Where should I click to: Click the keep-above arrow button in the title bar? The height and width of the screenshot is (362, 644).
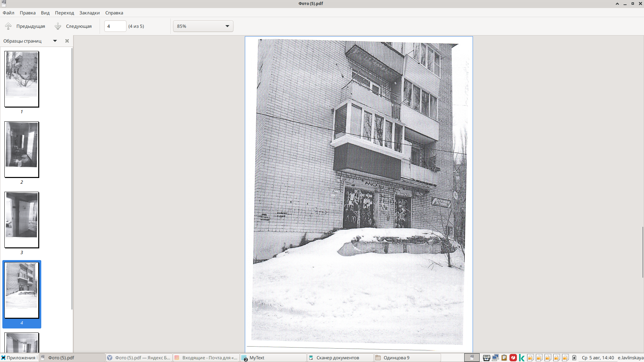(x=617, y=4)
